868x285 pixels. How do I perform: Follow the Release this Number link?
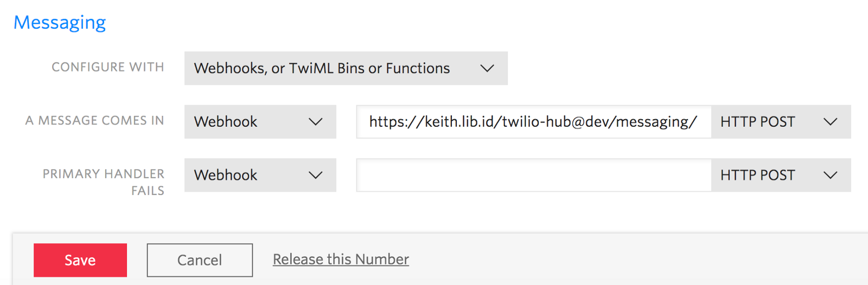341,260
